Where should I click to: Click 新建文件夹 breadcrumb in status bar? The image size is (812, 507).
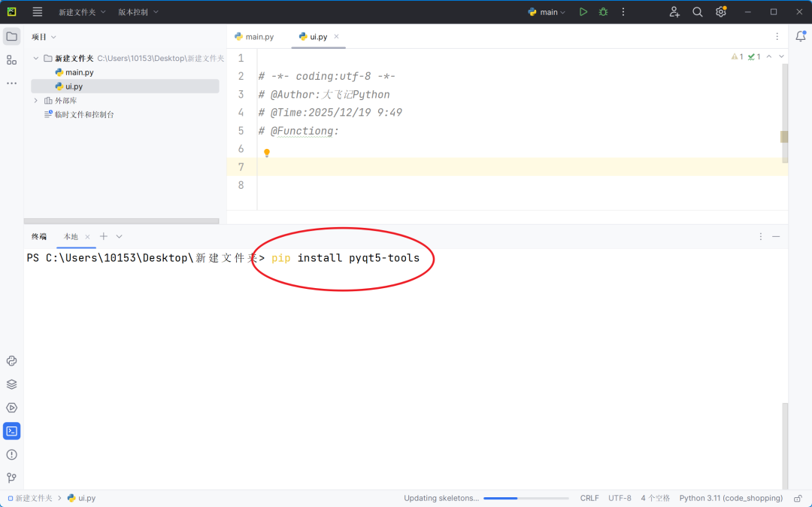coord(29,498)
